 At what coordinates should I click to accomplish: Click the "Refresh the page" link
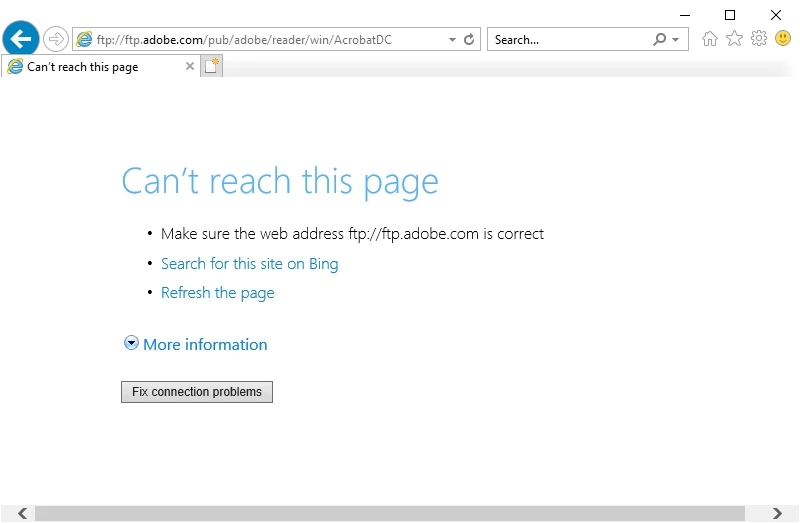pyautogui.click(x=218, y=293)
